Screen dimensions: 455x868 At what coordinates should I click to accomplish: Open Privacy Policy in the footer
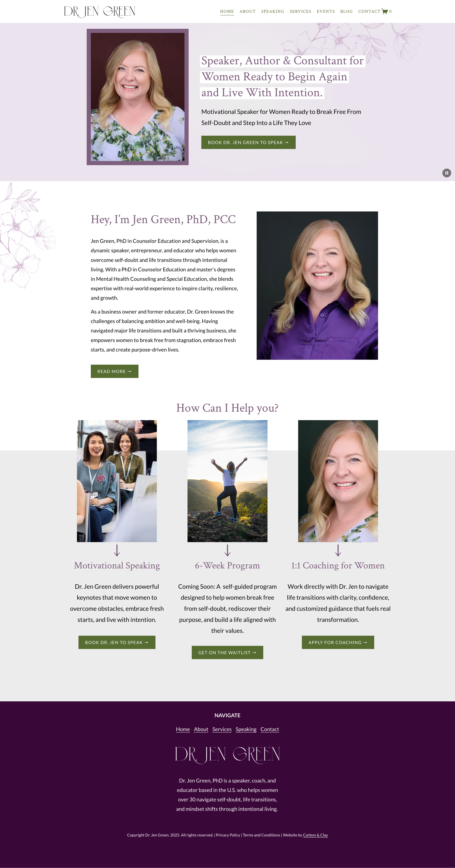pyautogui.click(x=228, y=835)
